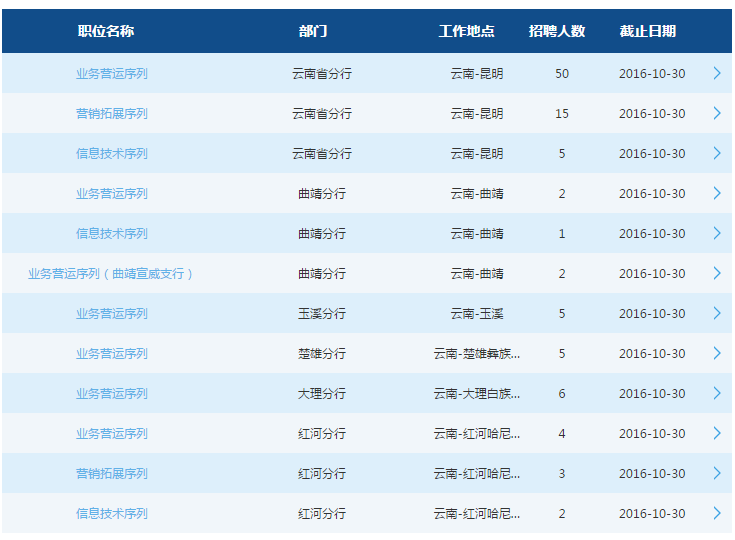
Task: Open the 营销拓展序列 link for 云南省分行
Action: pos(112,114)
